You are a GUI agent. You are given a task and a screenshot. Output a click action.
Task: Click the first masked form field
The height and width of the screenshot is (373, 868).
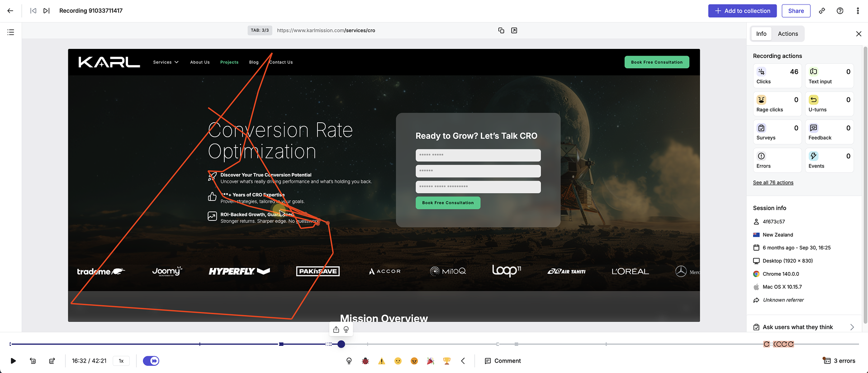pyautogui.click(x=478, y=155)
